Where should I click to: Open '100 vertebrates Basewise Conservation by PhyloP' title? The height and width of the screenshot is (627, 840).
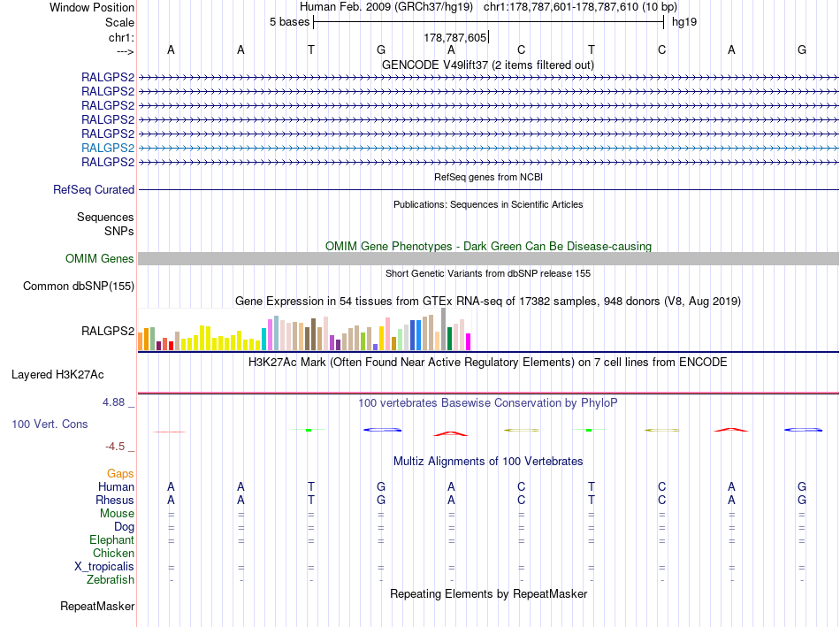[x=488, y=403]
